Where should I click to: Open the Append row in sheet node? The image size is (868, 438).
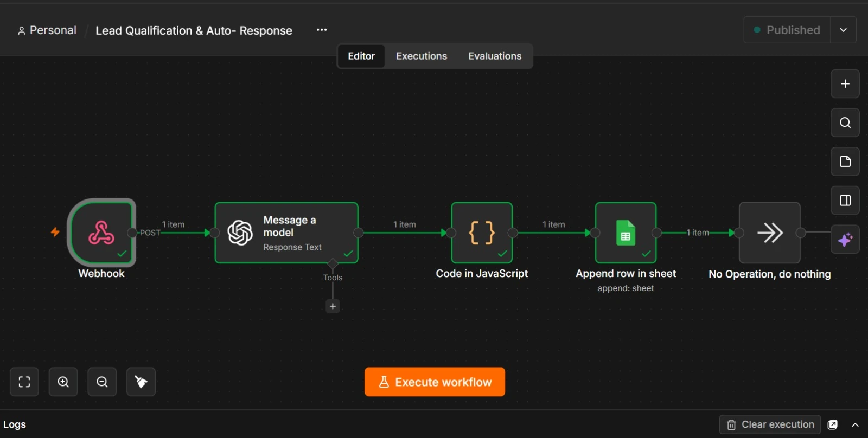point(626,233)
